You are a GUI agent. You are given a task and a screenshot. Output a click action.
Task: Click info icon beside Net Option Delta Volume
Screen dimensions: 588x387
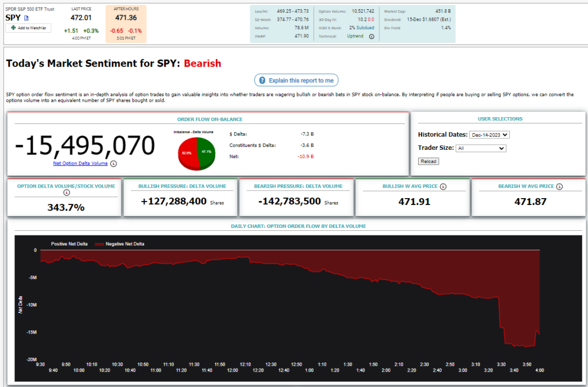(113, 164)
